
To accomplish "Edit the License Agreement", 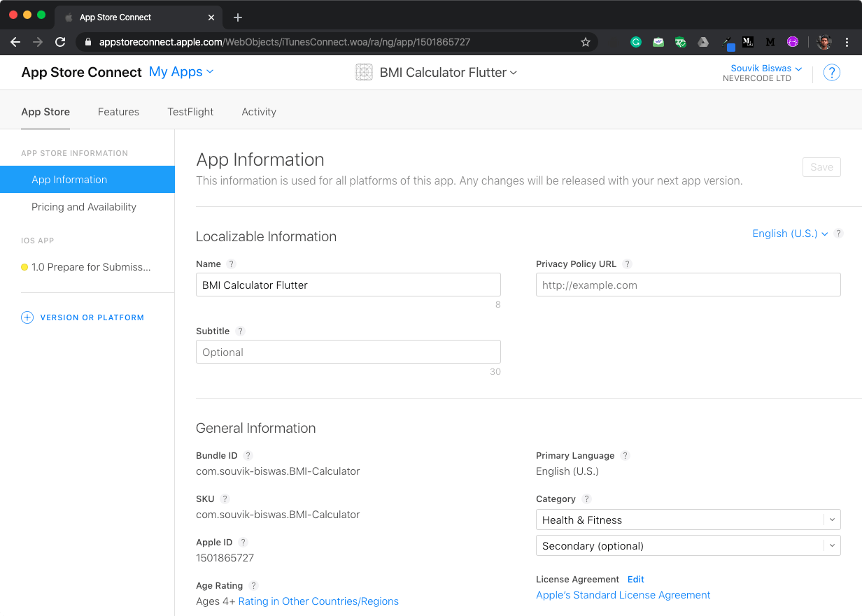I will point(635,580).
